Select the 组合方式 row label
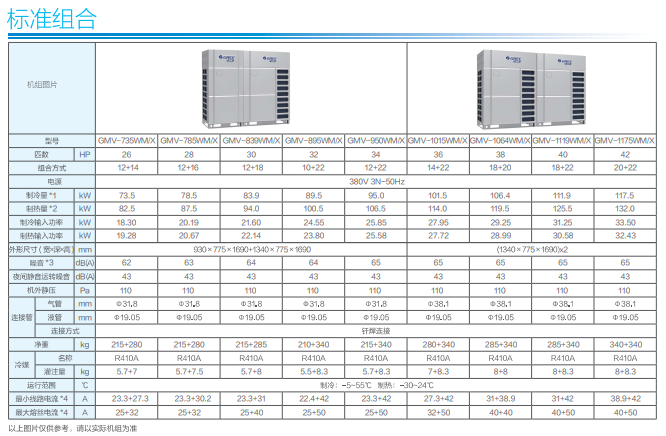Viewport: 666px width, 436px height. (38, 168)
